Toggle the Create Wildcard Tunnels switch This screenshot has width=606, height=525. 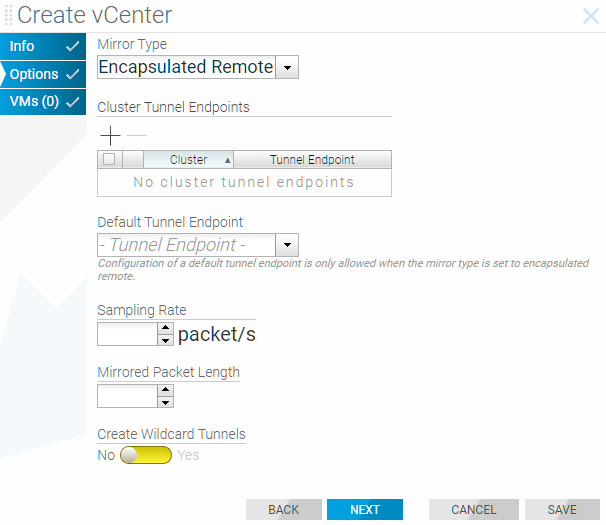coord(146,455)
